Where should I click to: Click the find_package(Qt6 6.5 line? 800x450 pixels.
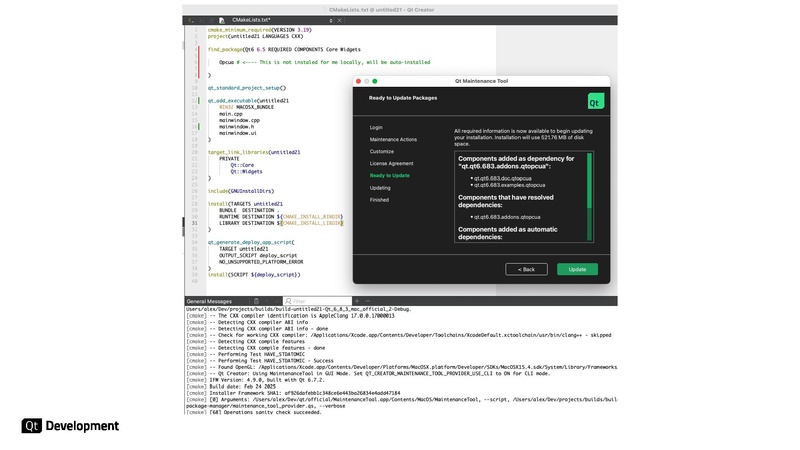click(284, 49)
